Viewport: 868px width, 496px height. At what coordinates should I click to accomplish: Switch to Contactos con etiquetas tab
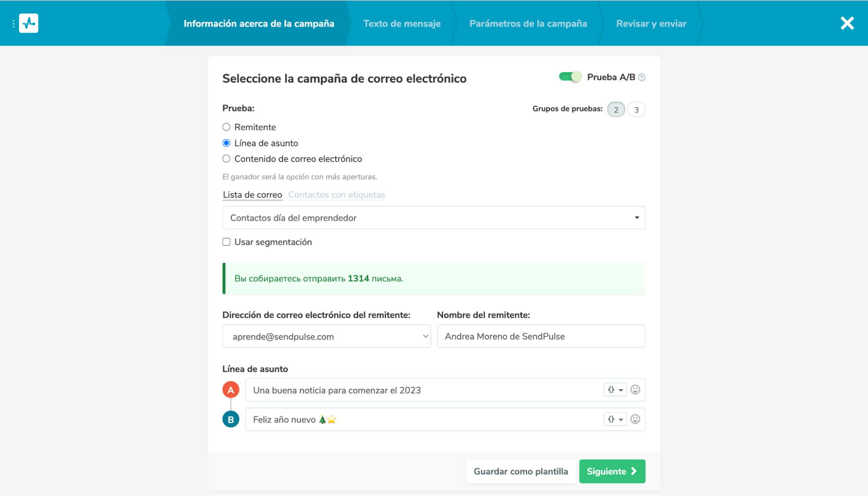point(337,195)
